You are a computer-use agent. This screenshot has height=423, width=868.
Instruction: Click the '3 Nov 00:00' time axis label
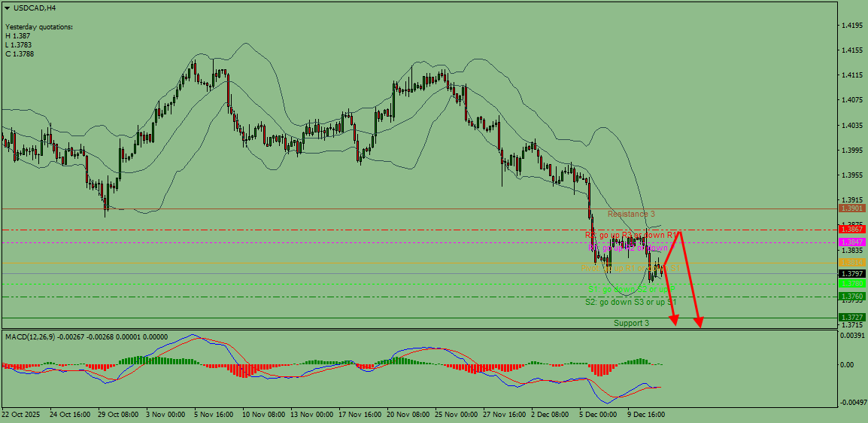click(x=165, y=414)
